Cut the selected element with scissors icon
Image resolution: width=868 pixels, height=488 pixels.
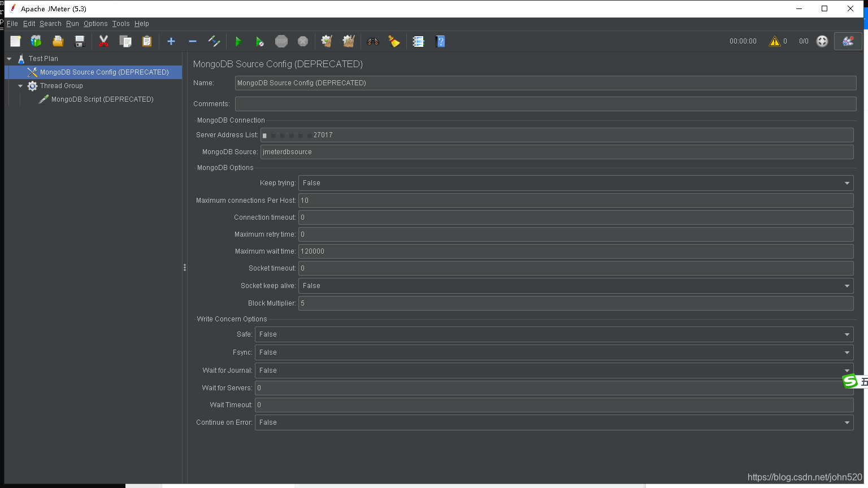click(x=103, y=41)
